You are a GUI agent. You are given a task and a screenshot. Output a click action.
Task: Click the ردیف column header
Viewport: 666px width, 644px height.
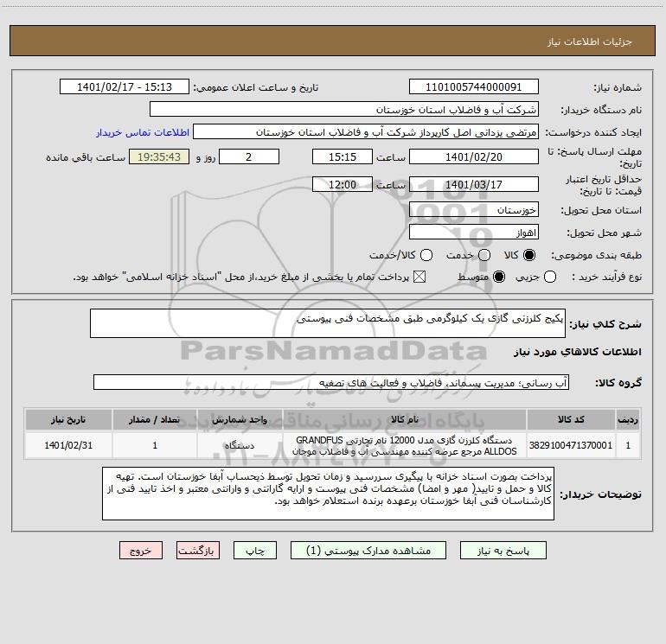[628, 419]
